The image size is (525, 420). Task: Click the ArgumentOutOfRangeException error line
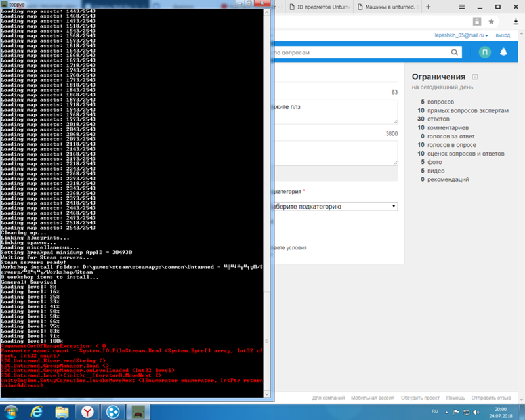(53, 346)
